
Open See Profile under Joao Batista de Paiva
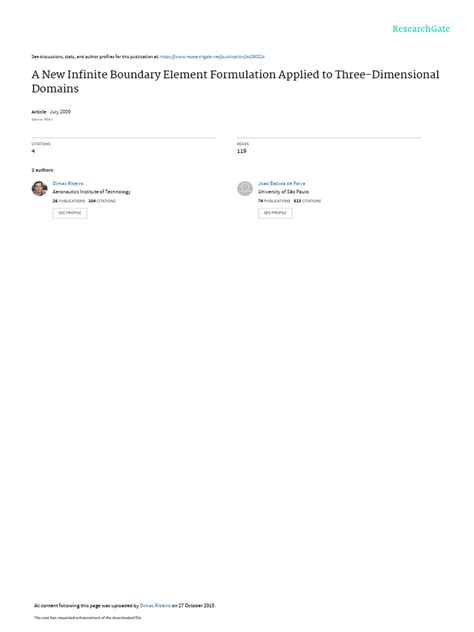pos(275,213)
